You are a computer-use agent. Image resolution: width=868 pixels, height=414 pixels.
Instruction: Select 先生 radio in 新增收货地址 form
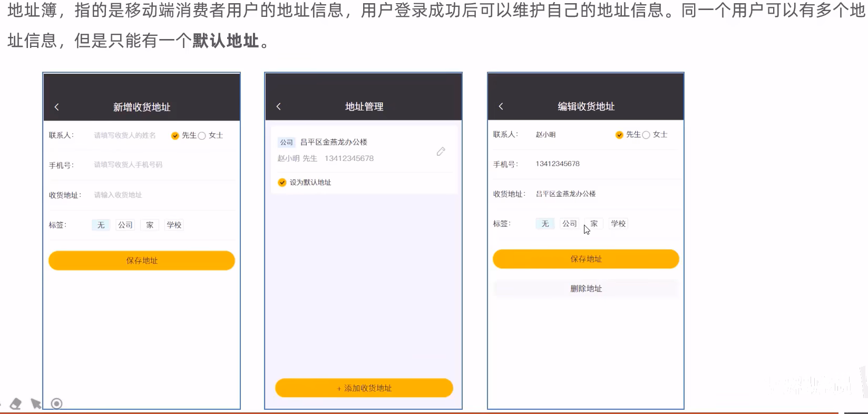(175, 136)
